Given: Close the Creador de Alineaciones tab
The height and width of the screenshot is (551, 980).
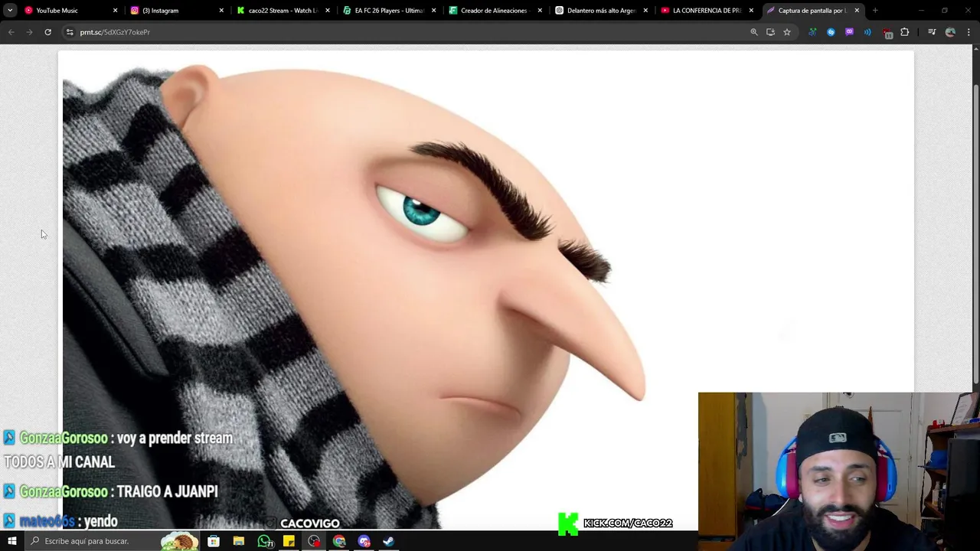Looking at the screenshot, I should click(x=540, y=11).
